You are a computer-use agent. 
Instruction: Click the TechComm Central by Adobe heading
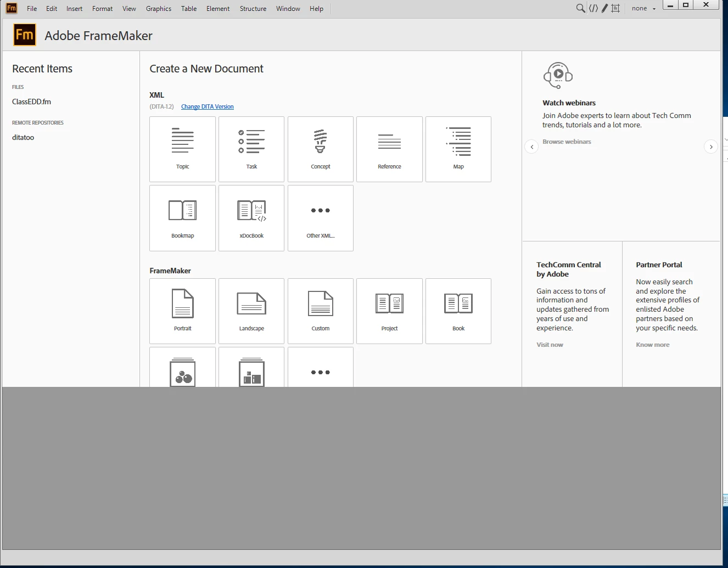tap(569, 269)
